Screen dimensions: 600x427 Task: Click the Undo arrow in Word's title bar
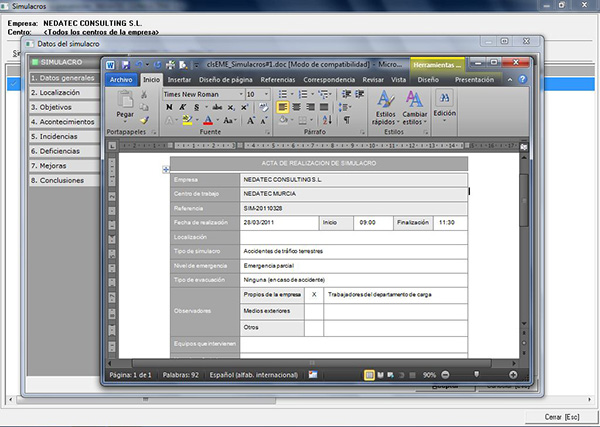point(139,65)
